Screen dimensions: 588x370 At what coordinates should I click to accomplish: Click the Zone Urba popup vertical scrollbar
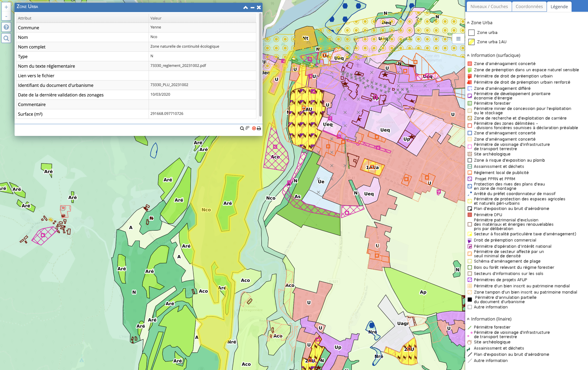260,65
